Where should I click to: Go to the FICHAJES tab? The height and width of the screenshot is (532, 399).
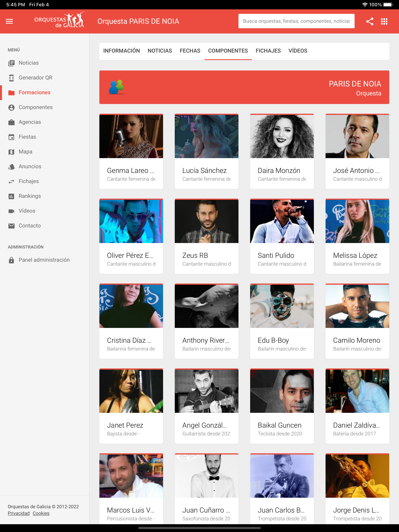[x=268, y=51]
